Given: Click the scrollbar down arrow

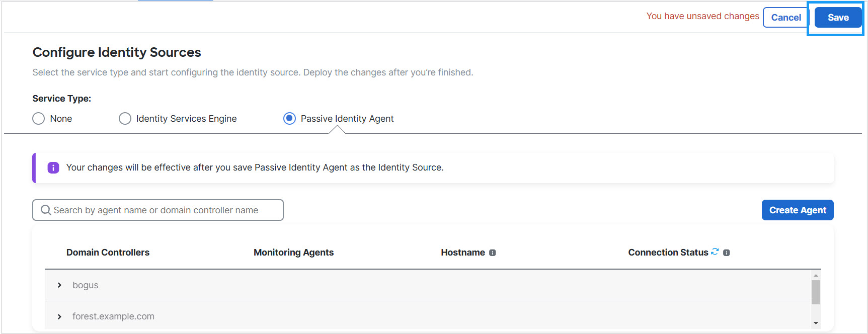Looking at the screenshot, I should tap(816, 323).
